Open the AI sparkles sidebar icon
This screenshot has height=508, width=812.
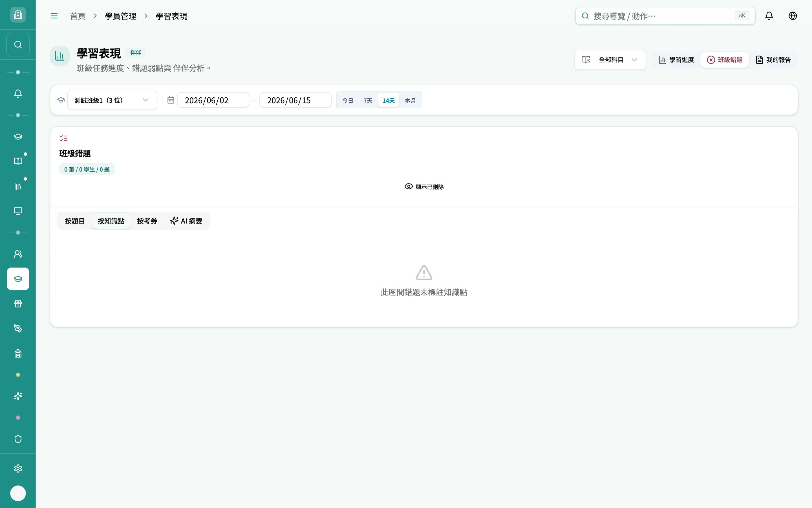(x=18, y=397)
